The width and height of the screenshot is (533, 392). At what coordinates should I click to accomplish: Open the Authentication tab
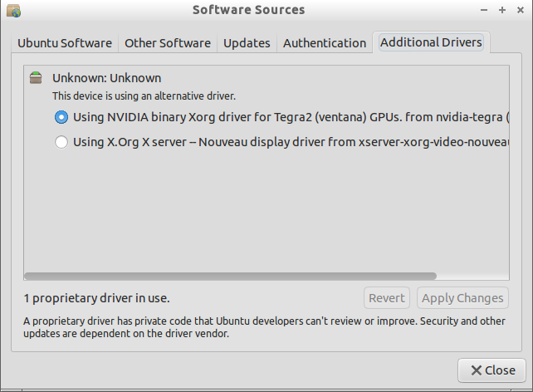click(x=325, y=43)
